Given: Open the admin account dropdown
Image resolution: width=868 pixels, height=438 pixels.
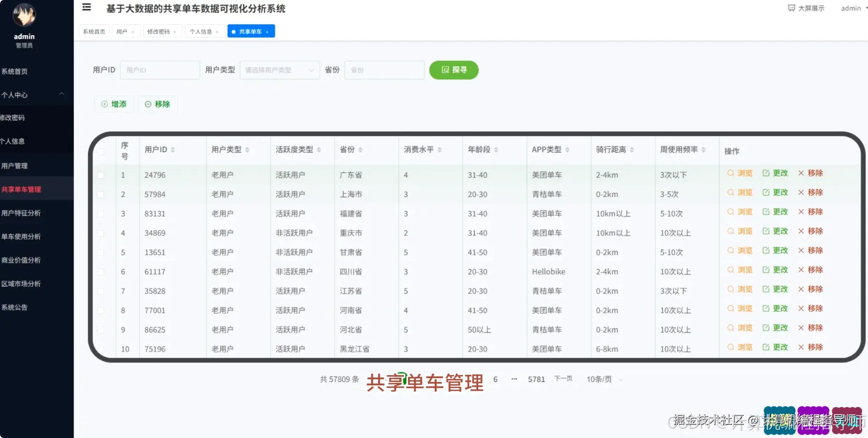Looking at the screenshot, I should click(853, 8).
